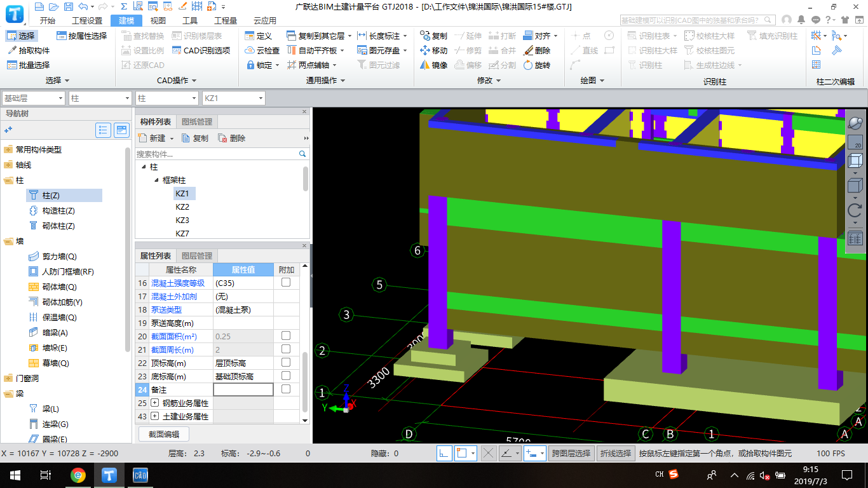868x488 pixels.
Task: Toggle 附加 checkbox for 混凝土强度等级
Action: tap(286, 283)
